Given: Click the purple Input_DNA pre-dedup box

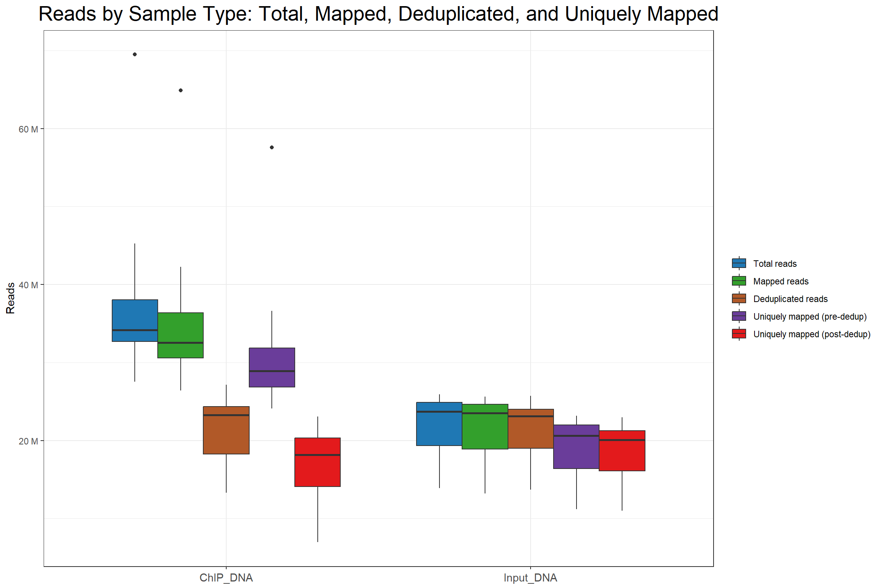Looking at the screenshot, I should (x=576, y=452).
